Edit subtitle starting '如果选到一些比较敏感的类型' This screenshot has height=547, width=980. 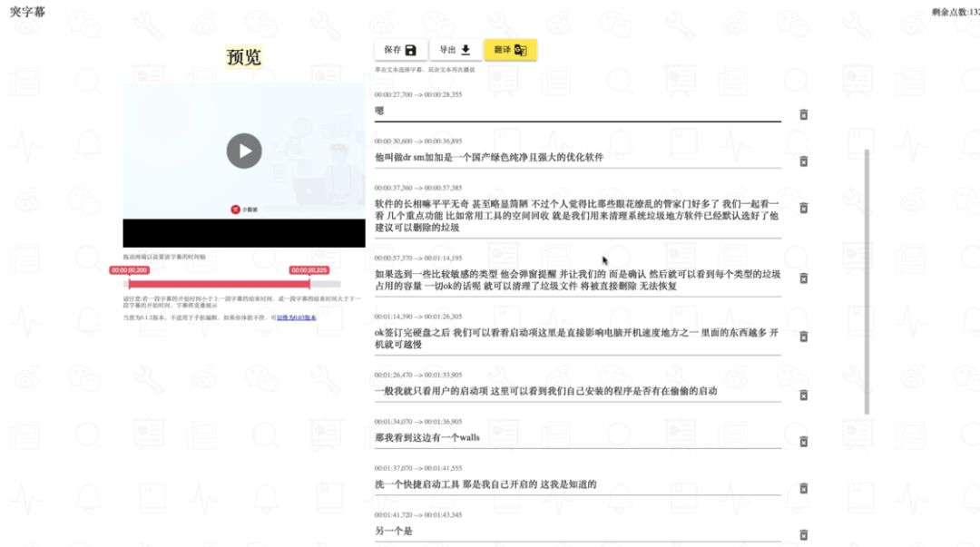[x=577, y=280]
